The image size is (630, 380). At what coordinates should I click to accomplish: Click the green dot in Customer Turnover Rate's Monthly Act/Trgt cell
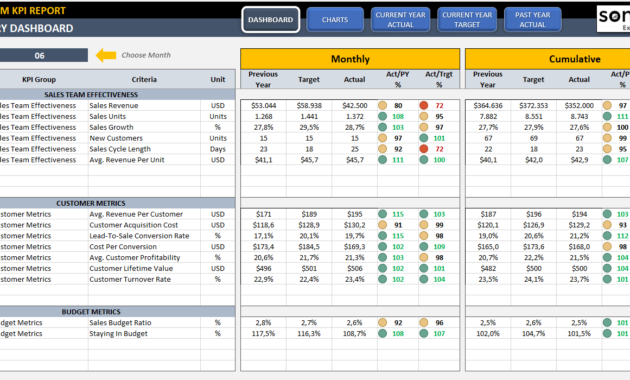[x=423, y=279]
